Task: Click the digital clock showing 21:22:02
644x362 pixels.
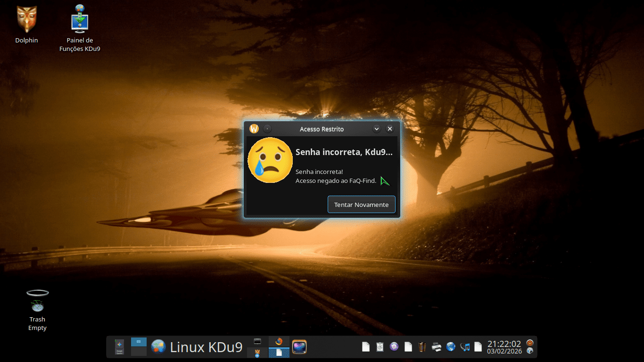Action: [504, 344]
